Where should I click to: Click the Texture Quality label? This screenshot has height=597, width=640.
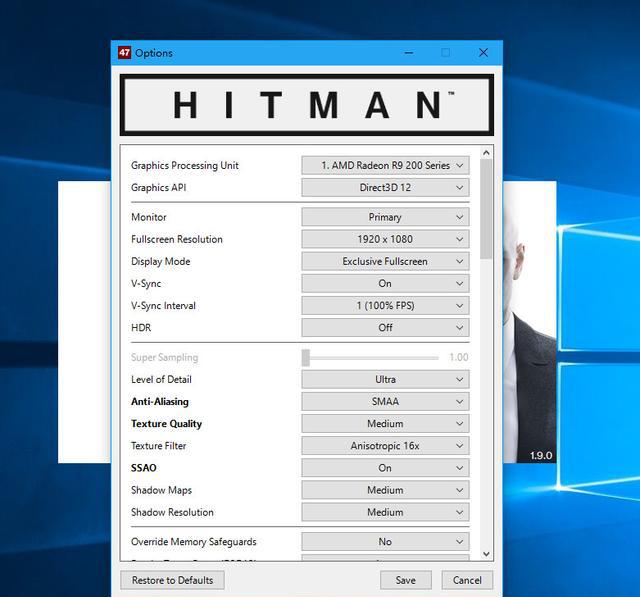[x=166, y=424]
